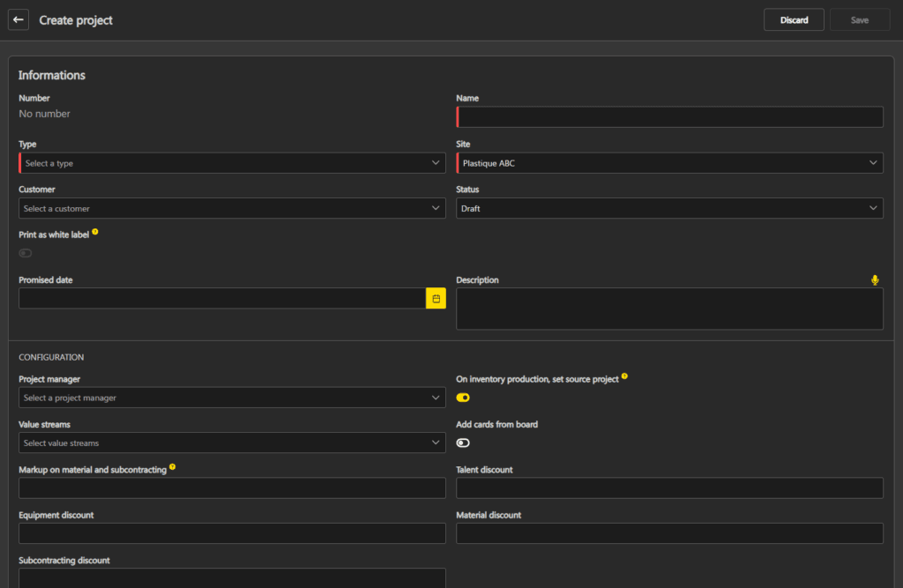This screenshot has width=903, height=588.
Task: Click the back arrow icon
Action: click(x=19, y=19)
